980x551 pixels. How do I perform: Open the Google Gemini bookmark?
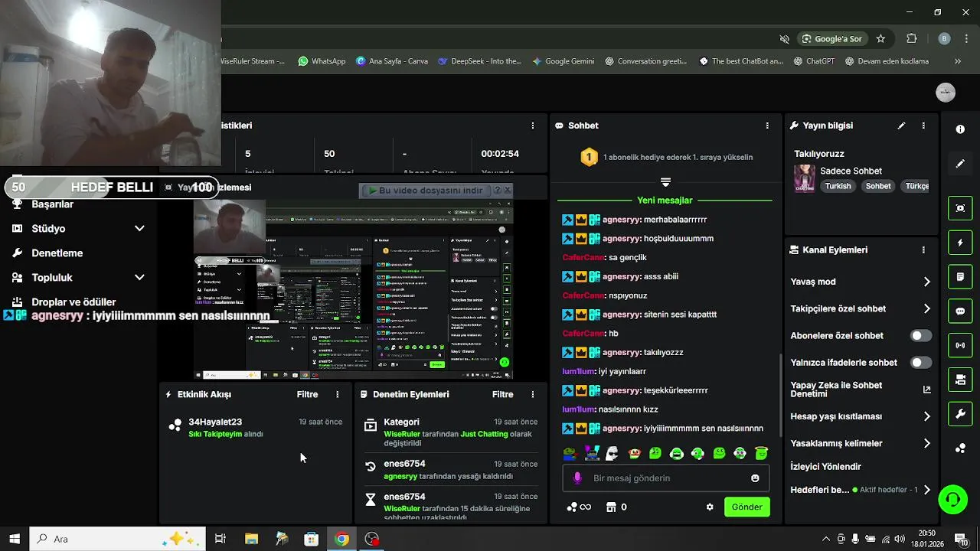click(563, 61)
